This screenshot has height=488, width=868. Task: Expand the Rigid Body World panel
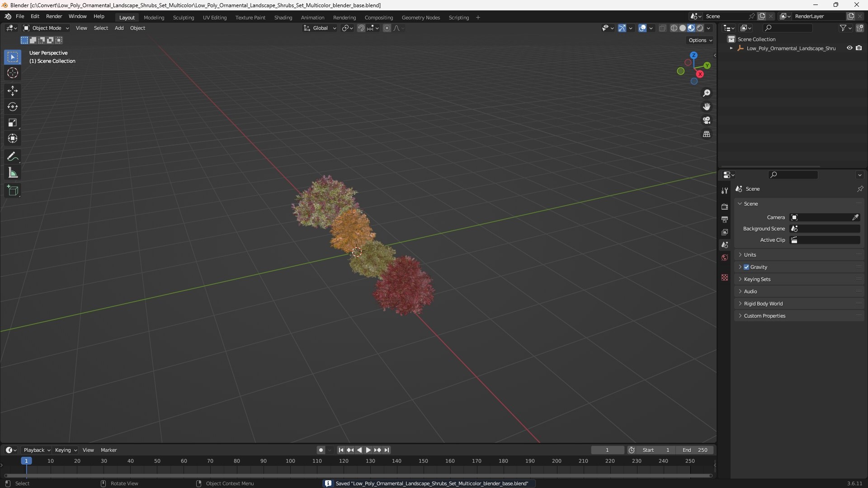[x=799, y=304]
